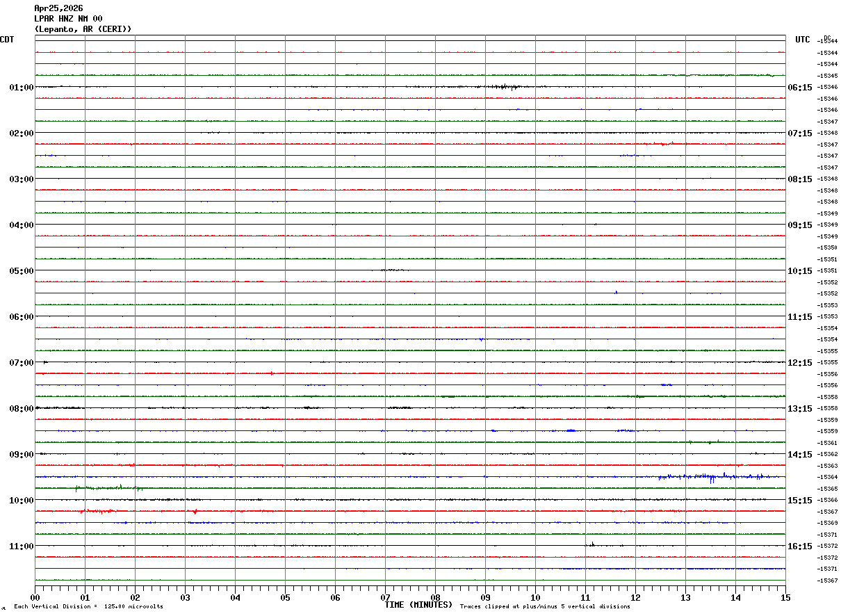Click the 06:15 UTC time label

(799, 88)
